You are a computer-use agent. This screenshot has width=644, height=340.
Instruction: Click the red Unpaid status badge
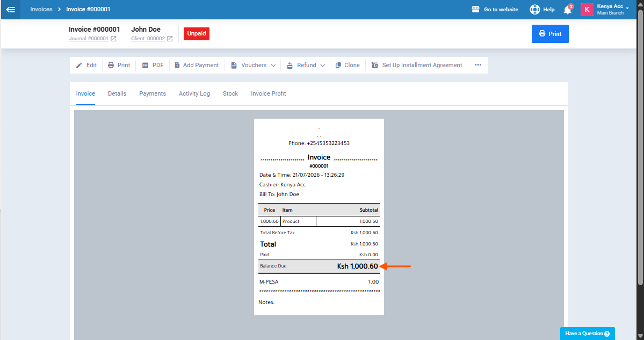pyautogui.click(x=197, y=34)
